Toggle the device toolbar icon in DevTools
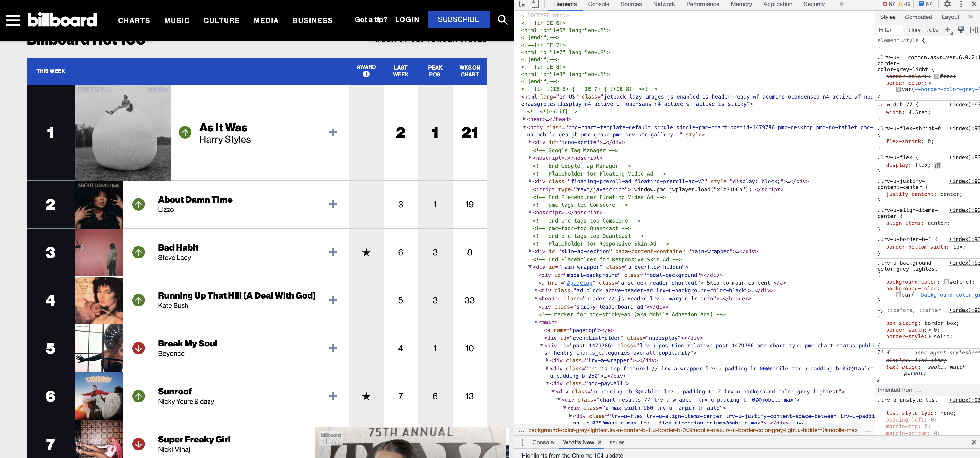The height and width of the screenshot is (458, 980). pos(535,4)
